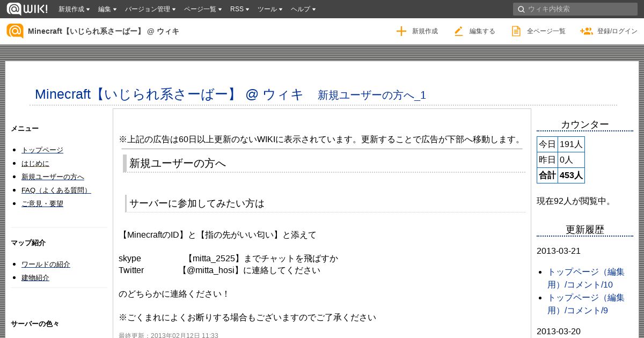Screen dimensions: 644x338
Task: Open the RSS dropdown menu
Action: click(x=239, y=9)
